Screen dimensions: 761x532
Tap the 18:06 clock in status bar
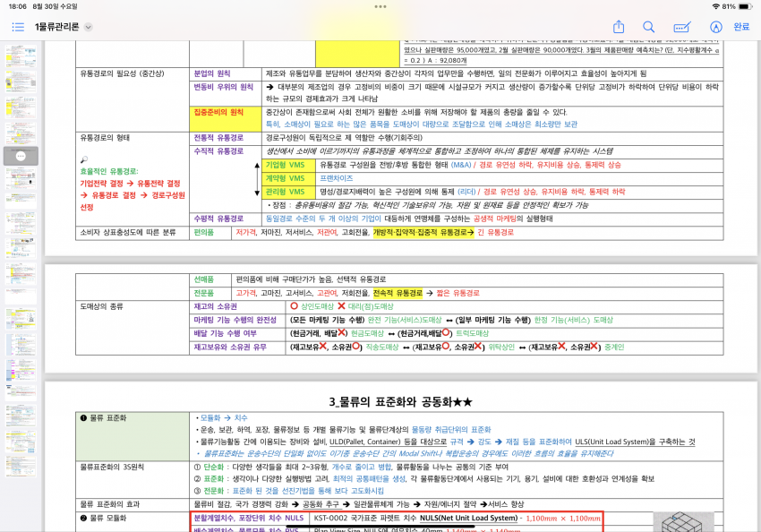click(x=18, y=6)
